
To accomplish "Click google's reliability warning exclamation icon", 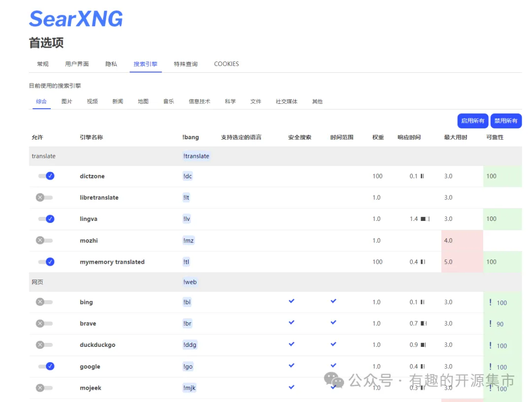I will 490,367.
